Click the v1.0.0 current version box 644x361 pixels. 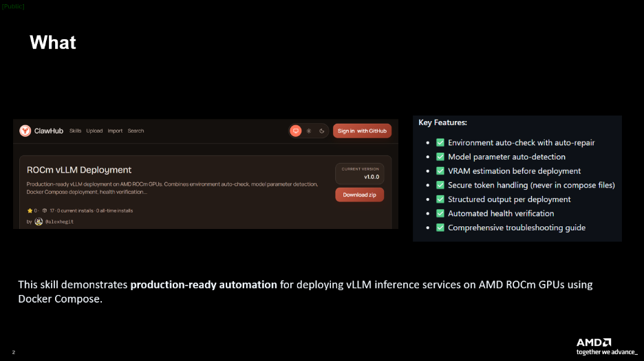360,173
